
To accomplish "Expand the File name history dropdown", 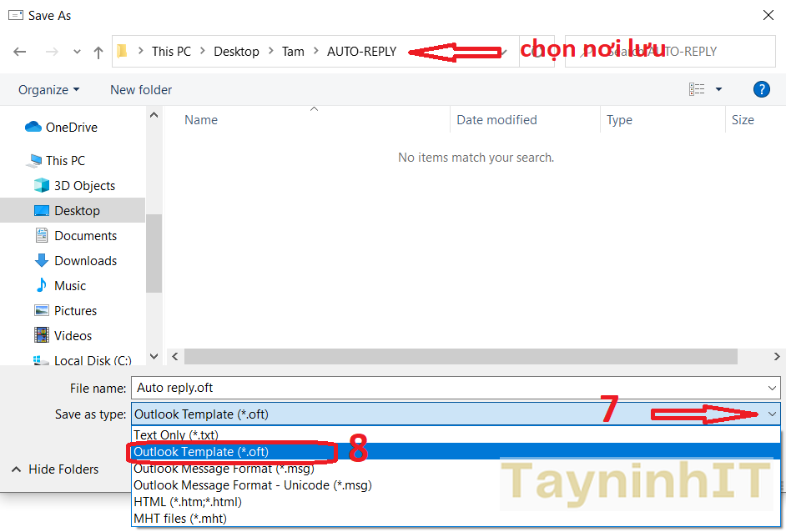I will (x=772, y=388).
